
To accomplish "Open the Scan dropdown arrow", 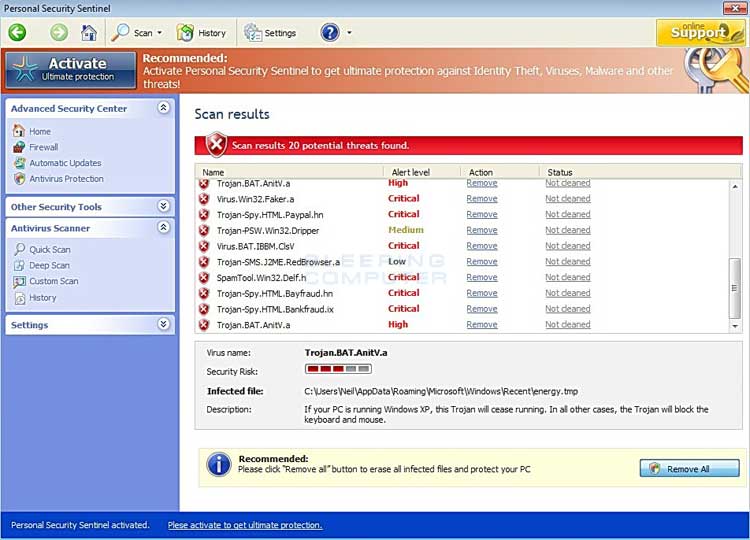I will pos(160,33).
